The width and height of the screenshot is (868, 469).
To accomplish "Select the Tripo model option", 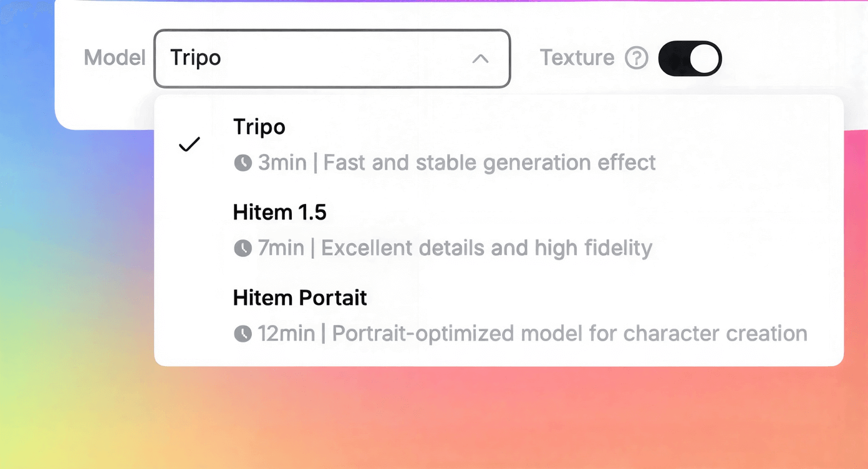I will pos(259,127).
